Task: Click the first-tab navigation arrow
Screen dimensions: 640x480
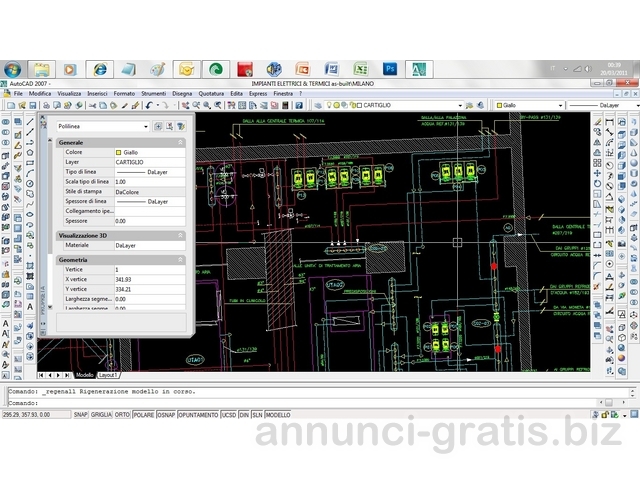Action: [x=41, y=375]
